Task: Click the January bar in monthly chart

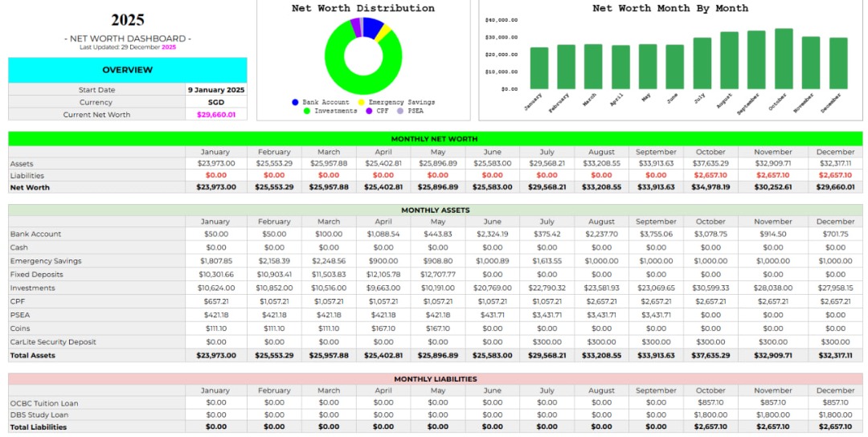Action: pos(539,68)
